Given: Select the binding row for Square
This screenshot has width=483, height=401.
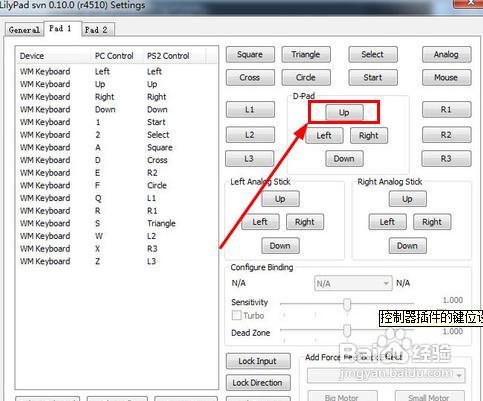Looking at the screenshot, I should click(117, 147).
